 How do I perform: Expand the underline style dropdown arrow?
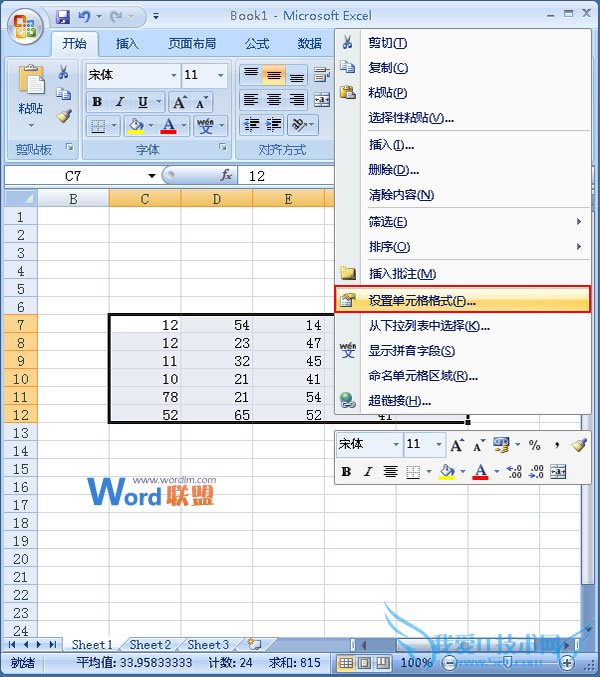coord(159,102)
